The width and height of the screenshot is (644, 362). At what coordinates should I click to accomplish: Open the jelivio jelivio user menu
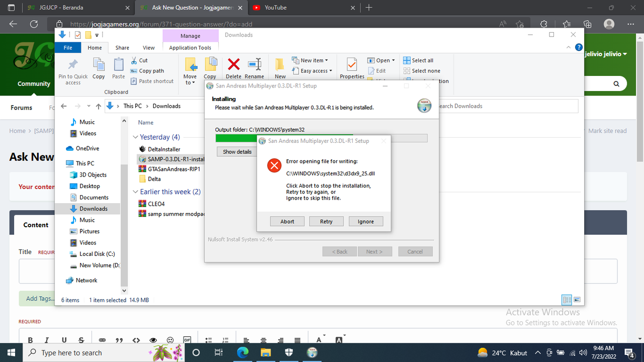pos(606,54)
